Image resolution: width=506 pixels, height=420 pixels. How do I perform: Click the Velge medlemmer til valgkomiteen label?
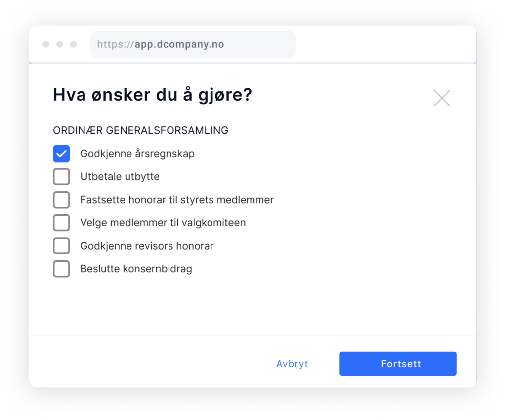pos(163,223)
